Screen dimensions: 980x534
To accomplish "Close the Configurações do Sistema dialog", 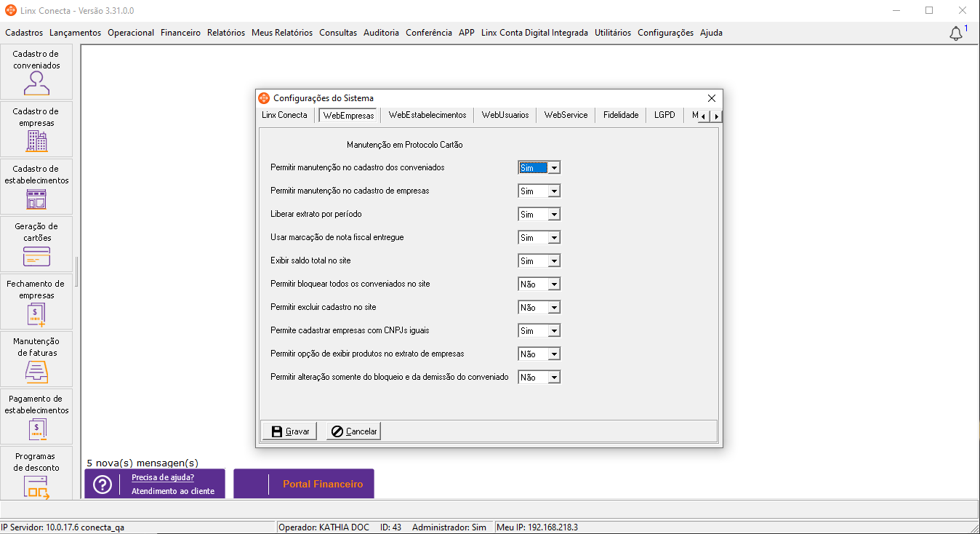I will [712, 98].
